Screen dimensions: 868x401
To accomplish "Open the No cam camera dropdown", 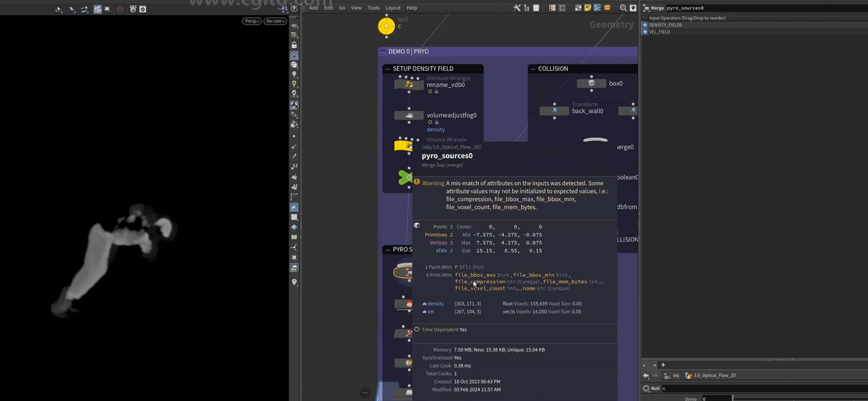I will click(x=275, y=21).
